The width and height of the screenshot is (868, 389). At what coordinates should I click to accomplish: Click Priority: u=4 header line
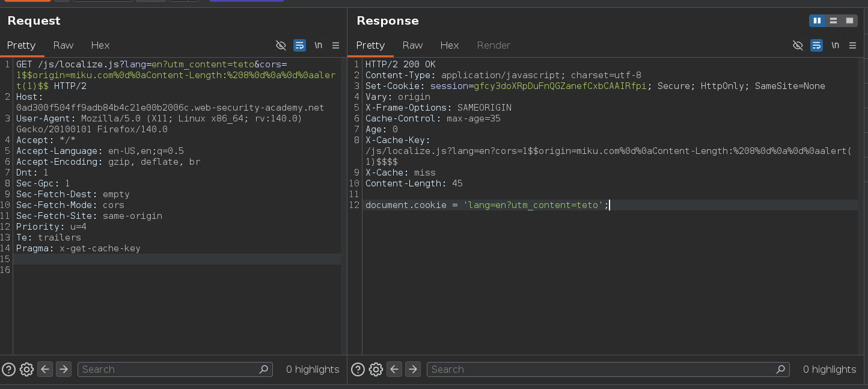click(51, 227)
